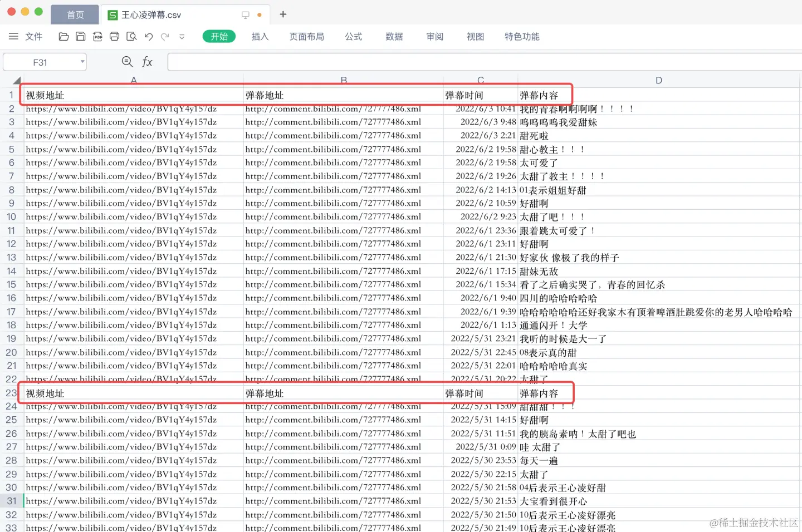
Task: Select row 31 header
Action: tap(11, 501)
